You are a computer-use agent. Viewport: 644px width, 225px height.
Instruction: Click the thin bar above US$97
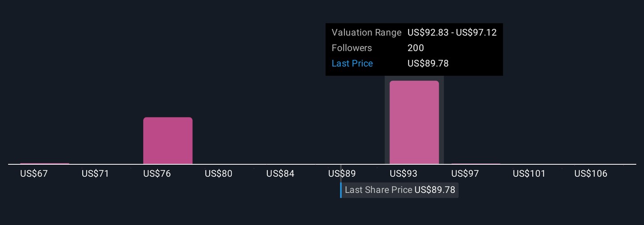pos(476,164)
